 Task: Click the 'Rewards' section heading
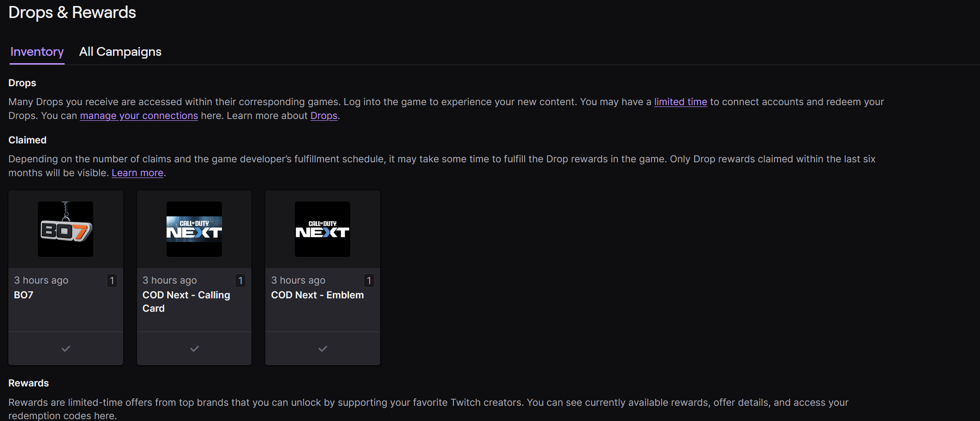coord(29,383)
